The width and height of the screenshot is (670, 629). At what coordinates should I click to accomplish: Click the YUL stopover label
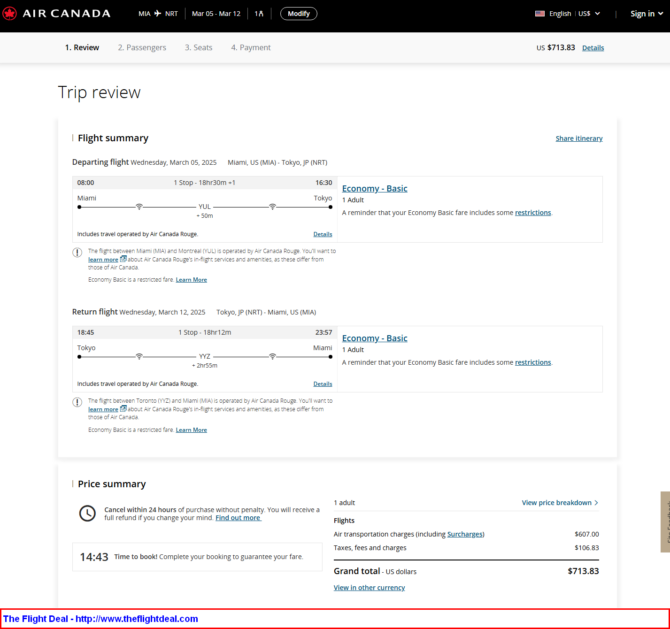(x=205, y=207)
